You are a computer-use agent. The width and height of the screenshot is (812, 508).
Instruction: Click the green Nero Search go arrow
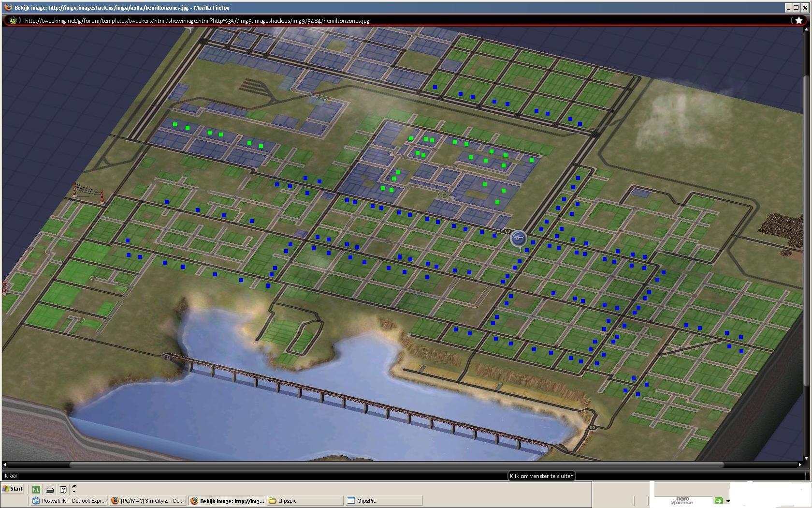[719, 501]
